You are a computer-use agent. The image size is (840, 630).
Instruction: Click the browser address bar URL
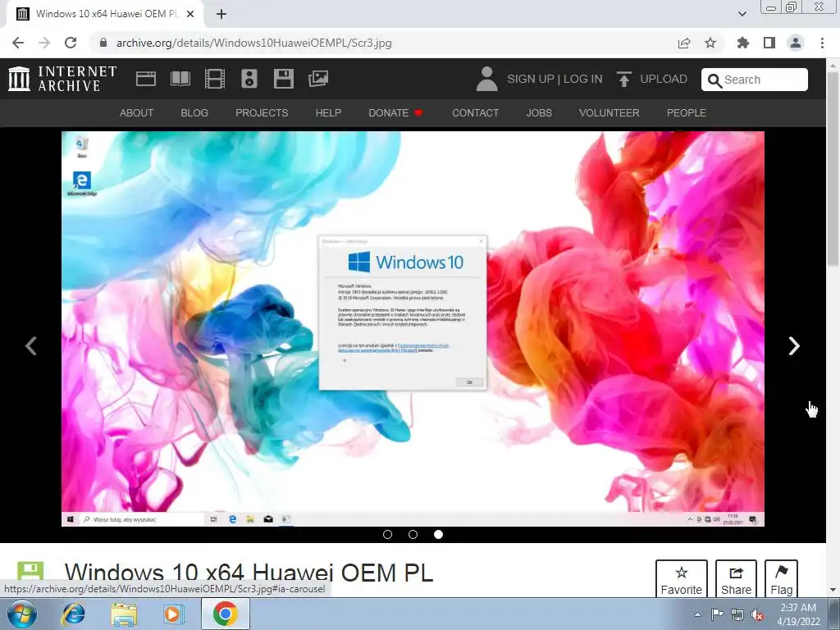(x=254, y=43)
